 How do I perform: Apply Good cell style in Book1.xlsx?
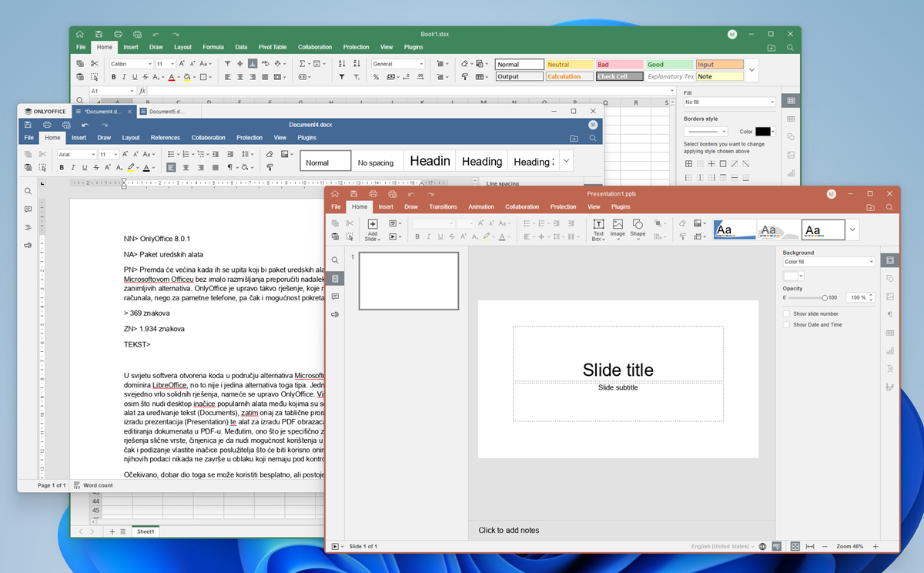[x=670, y=65]
